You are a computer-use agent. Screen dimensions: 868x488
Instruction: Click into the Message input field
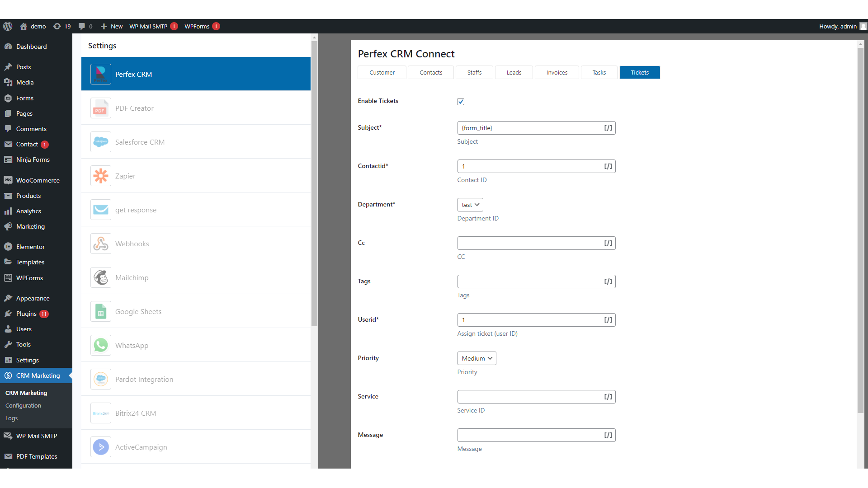click(x=529, y=435)
